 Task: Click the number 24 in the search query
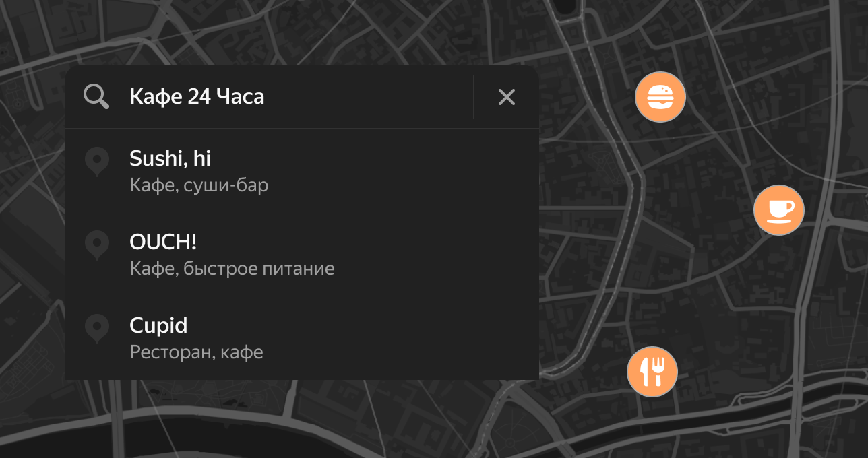pos(199,97)
